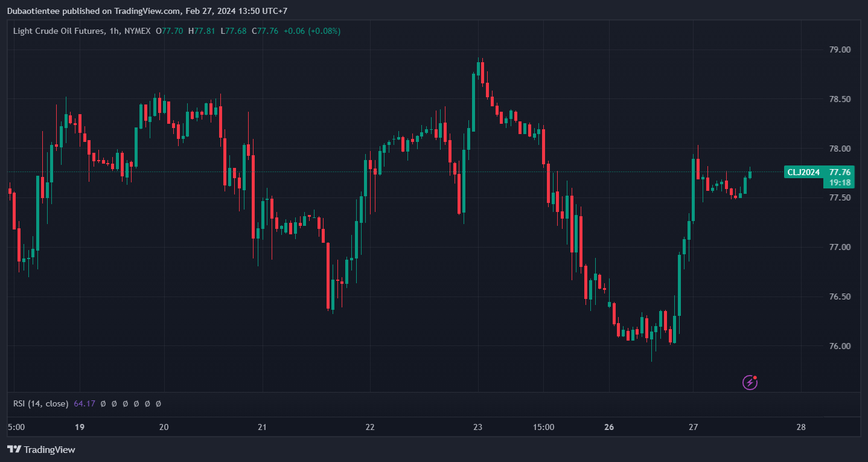This screenshot has width=868, height=462.
Task: Click the 76.50 price axis label
Action: (840, 297)
